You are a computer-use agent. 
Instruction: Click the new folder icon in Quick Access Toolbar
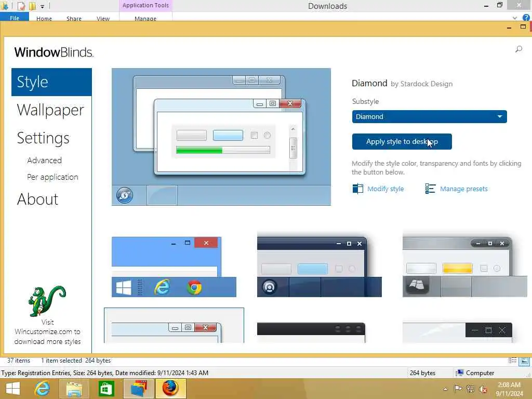pyautogui.click(x=33, y=6)
